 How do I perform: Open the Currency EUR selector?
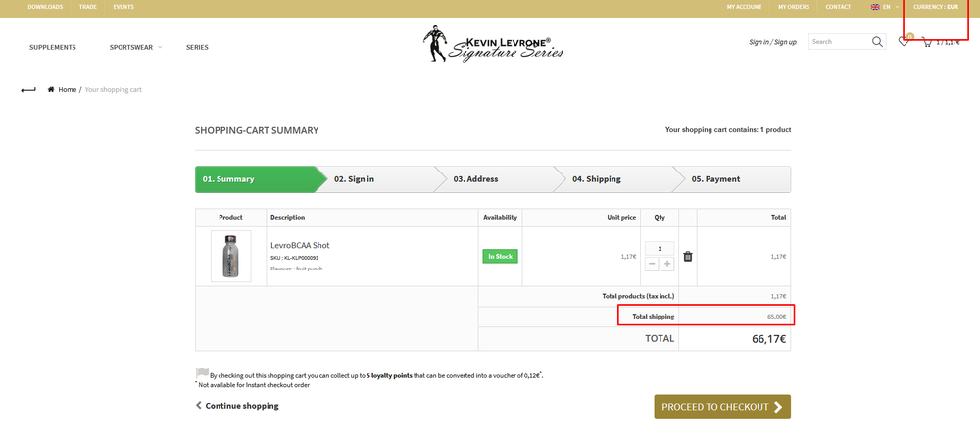coord(936,7)
